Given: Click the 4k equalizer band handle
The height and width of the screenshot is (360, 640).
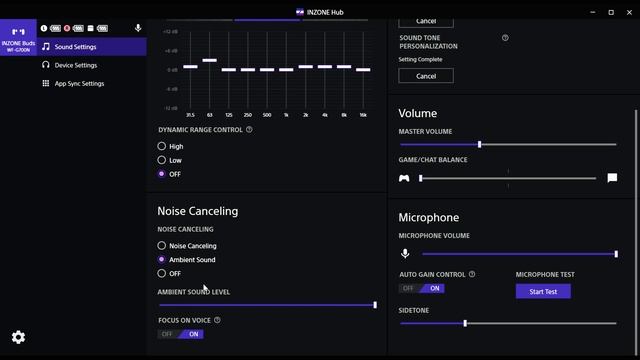Looking at the screenshot, I should click(324, 67).
